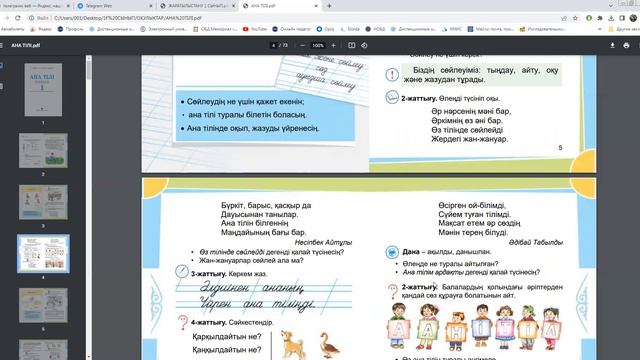Select page 4 thumbnail in sidebar
Screen dimensions: 640x360
point(43,253)
